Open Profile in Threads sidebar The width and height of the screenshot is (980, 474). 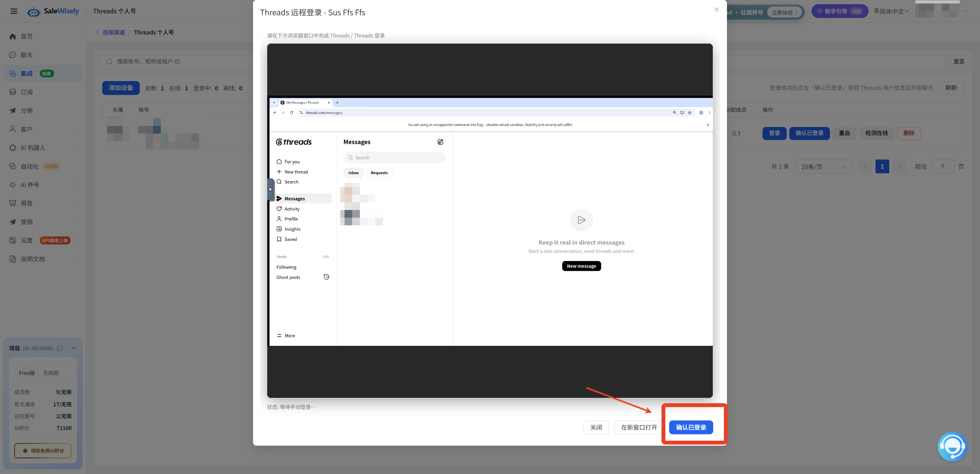[x=287, y=219]
